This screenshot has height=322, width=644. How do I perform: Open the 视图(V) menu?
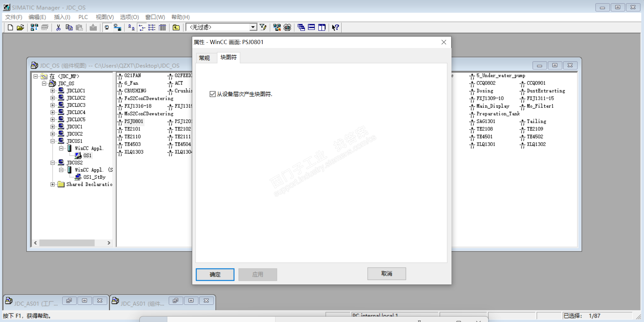click(105, 17)
